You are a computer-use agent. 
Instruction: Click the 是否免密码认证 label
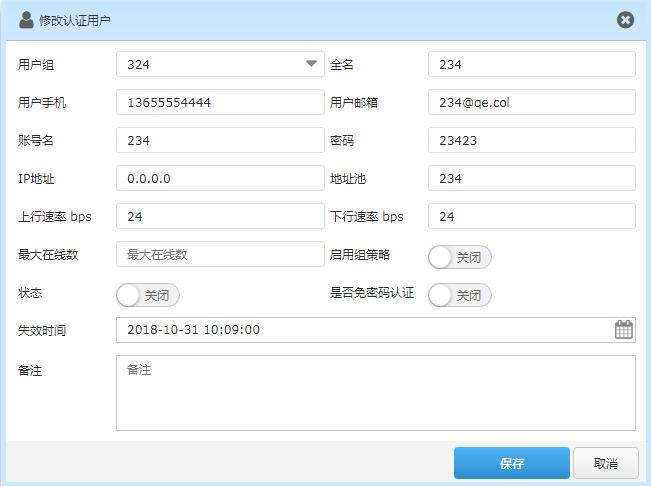pos(372,293)
